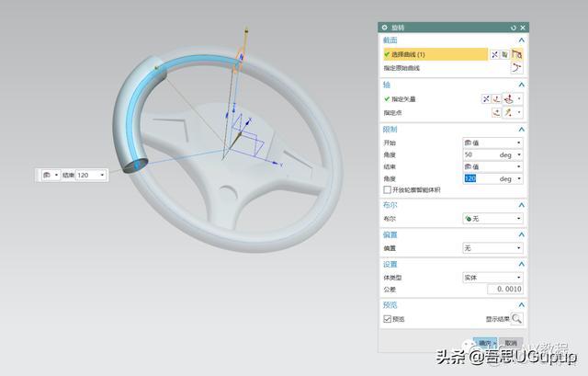The image size is (588, 376).
Task: Open the start angle unit dropdown arrow
Action: [519, 154]
